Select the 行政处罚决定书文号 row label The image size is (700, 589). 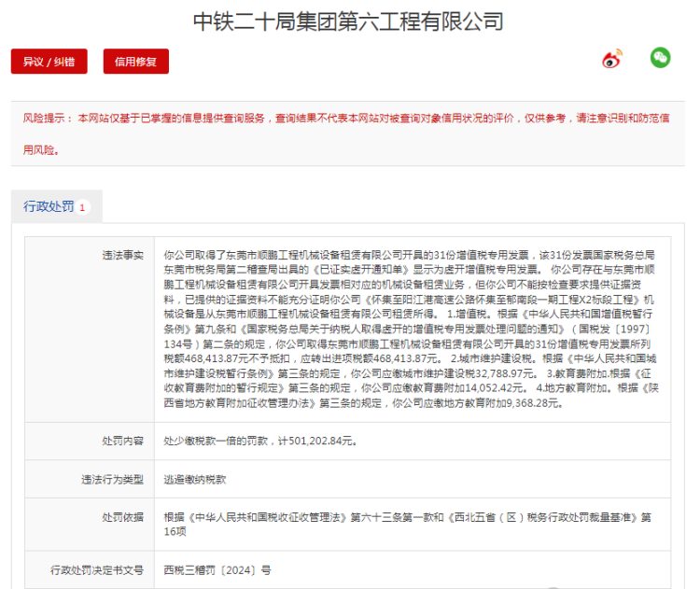click(x=97, y=569)
